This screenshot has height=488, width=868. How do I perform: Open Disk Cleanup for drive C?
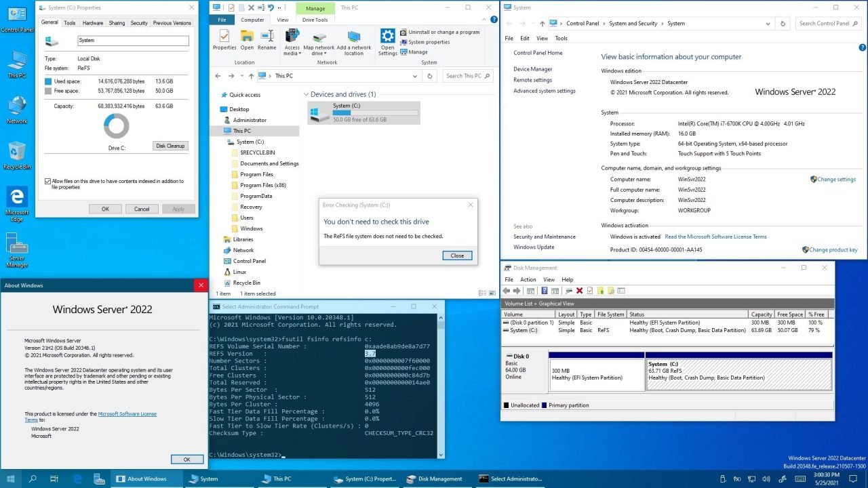pyautogui.click(x=170, y=145)
